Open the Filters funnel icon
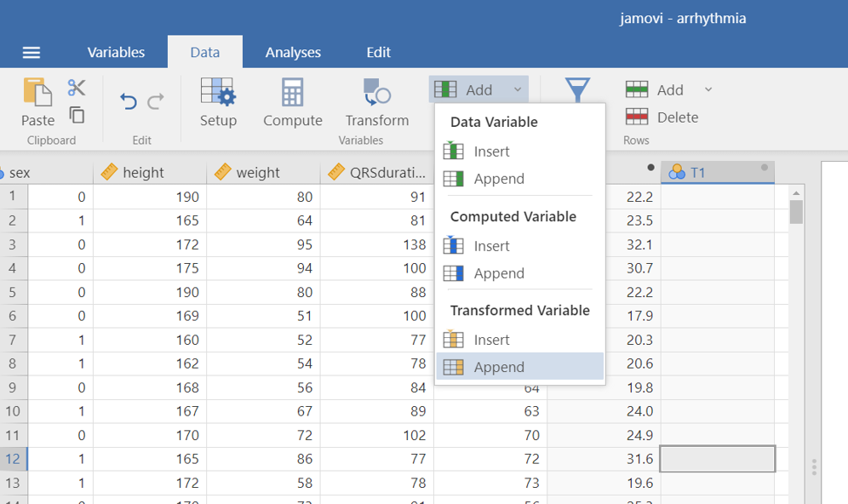 click(578, 91)
